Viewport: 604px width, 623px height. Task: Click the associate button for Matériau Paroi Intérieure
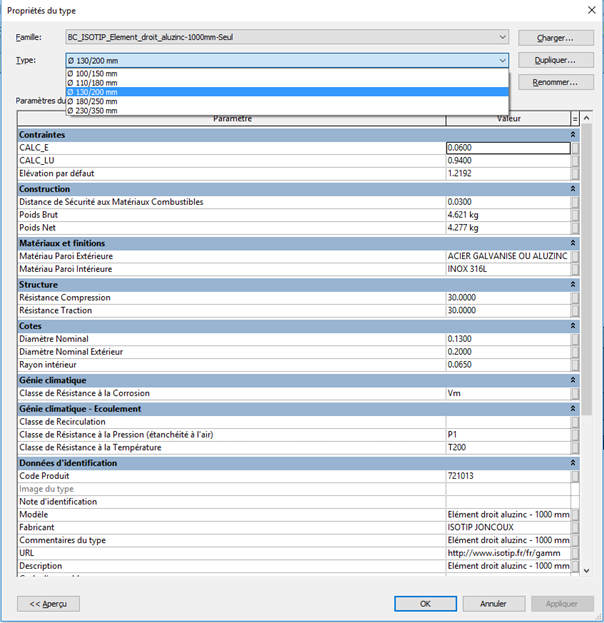click(x=575, y=269)
